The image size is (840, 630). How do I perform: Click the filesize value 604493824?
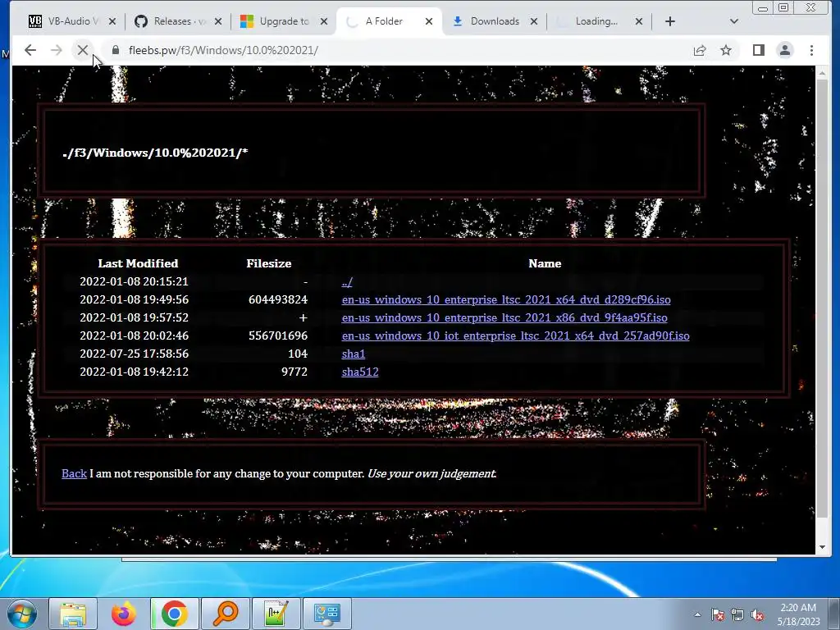tap(278, 299)
